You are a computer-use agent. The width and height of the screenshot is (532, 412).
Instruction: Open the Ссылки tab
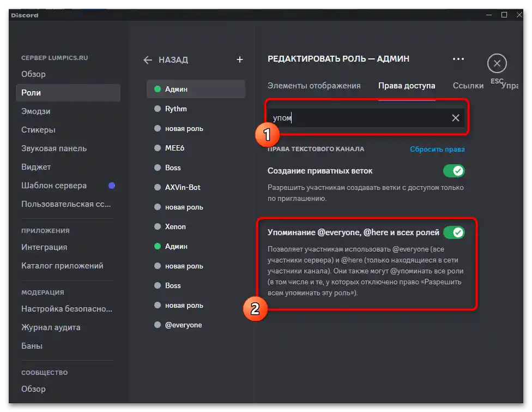tap(468, 86)
